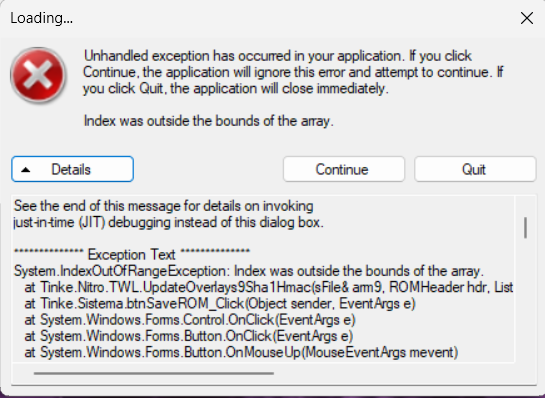Click the Loading... title bar text
The height and width of the screenshot is (398, 545).
(42, 18)
